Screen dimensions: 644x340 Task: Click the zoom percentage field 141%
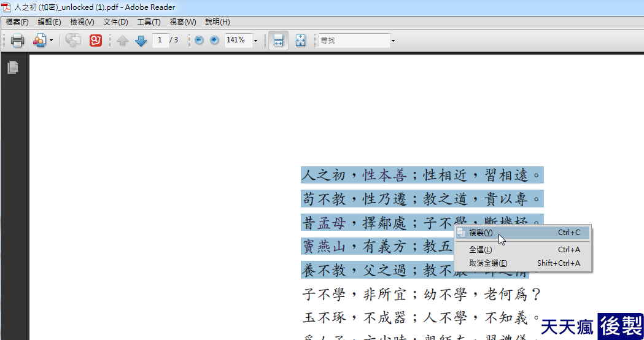pos(238,40)
